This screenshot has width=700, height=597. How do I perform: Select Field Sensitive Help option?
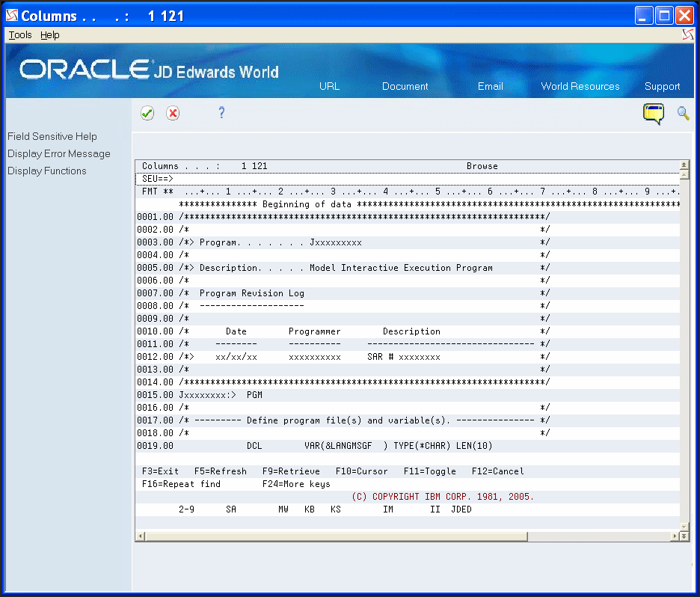pos(52,136)
